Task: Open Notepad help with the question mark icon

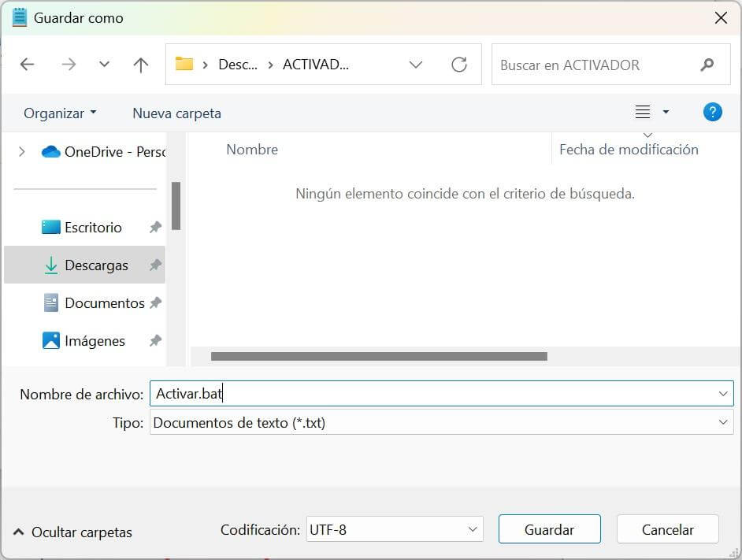Action: point(712,112)
